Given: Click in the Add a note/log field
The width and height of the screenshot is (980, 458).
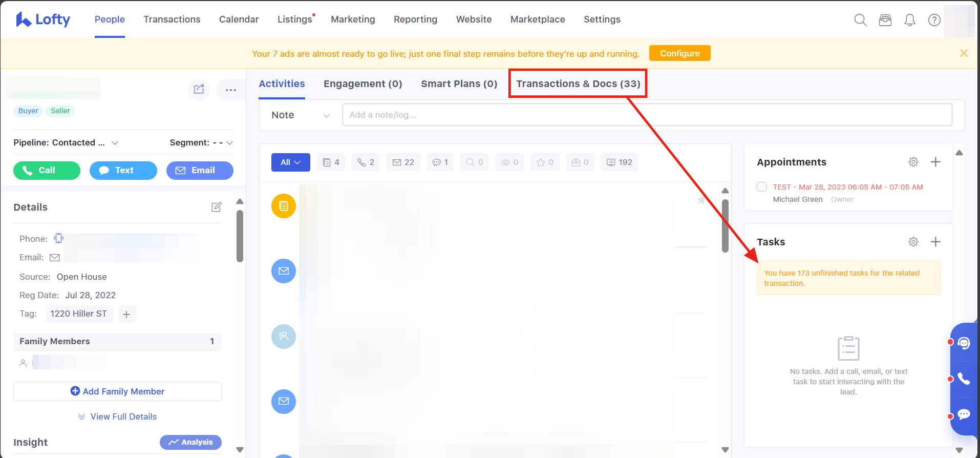Looking at the screenshot, I should click(x=647, y=115).
